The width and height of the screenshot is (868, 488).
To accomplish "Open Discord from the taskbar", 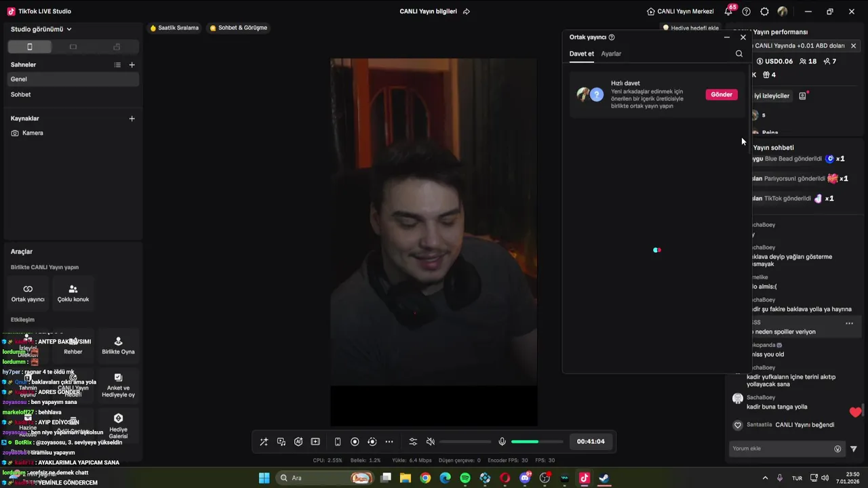I will pyautogui.click(x=525, y=478).
